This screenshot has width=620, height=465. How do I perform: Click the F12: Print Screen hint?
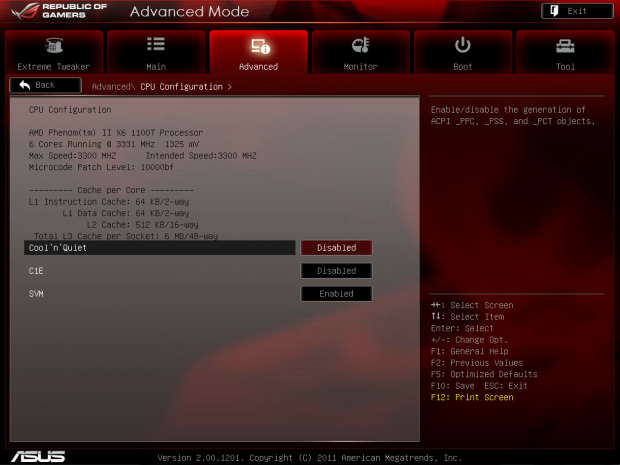point(471,398)
